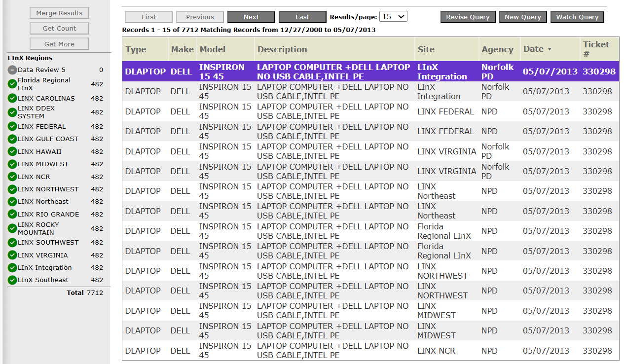Toggle the LINX SOUTHWEST region status
This screenshot has height=364, width=624.
pyautogui.click(x=12, y=243)
